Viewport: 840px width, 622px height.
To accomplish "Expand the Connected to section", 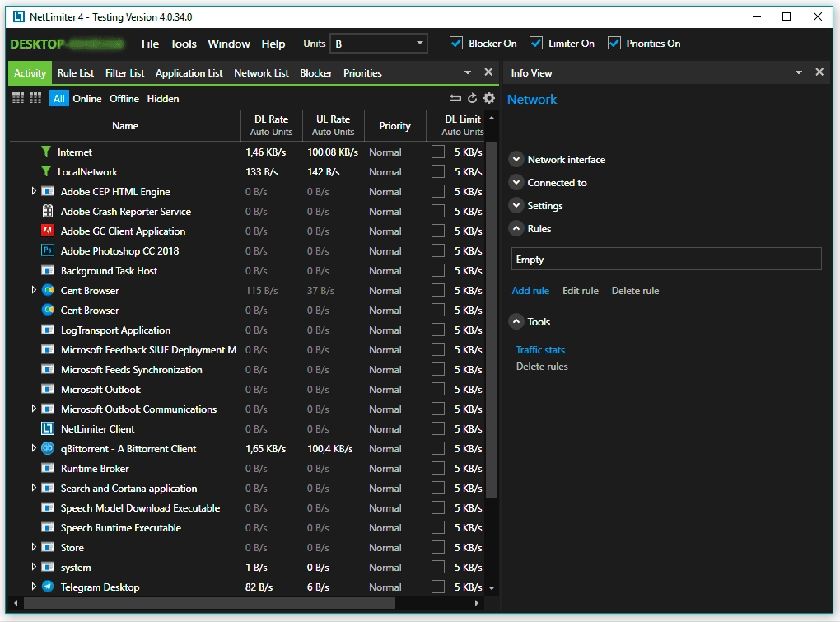I will 516,182.
